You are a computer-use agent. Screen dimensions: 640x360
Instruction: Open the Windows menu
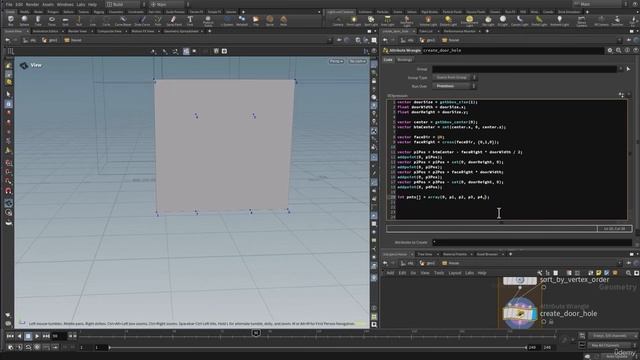(65, 4)
